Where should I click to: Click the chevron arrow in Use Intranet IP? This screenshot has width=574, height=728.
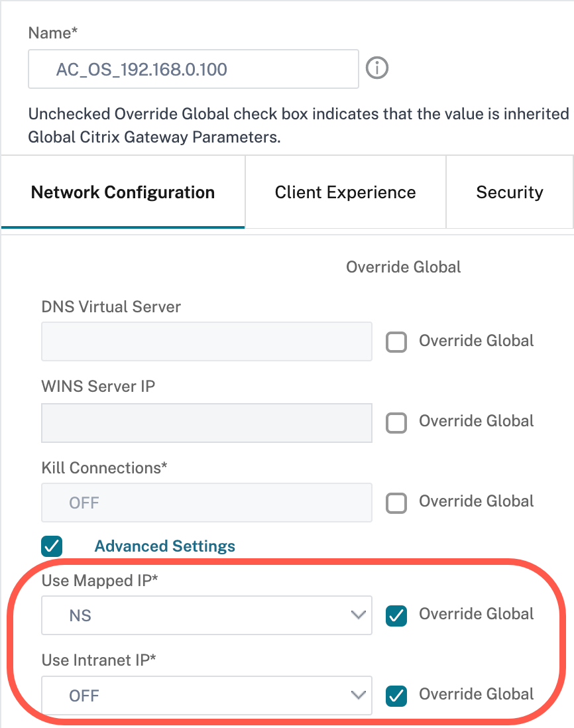pyautogui.click(x=358, y=696)
